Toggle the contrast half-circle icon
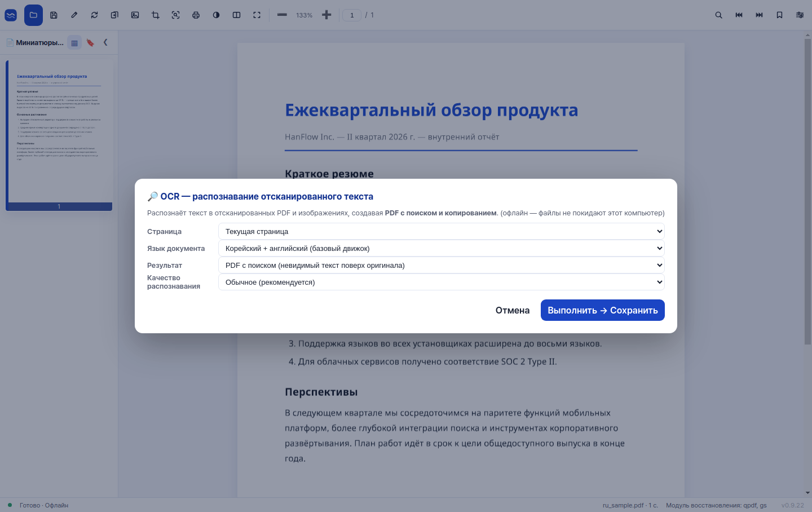This screenshot has width=812, height=512. (217, 15)
